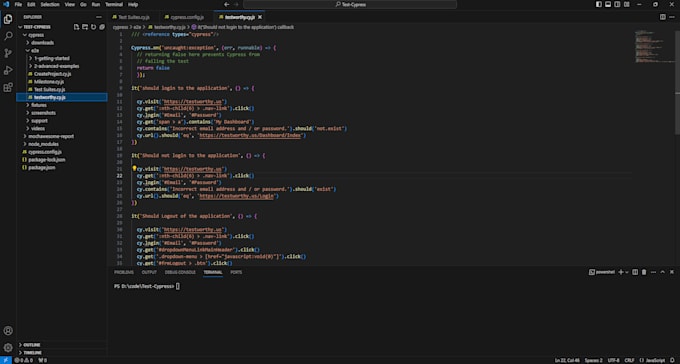
Task: Expand the fixtures folder
Action: [x=62, y=105]
